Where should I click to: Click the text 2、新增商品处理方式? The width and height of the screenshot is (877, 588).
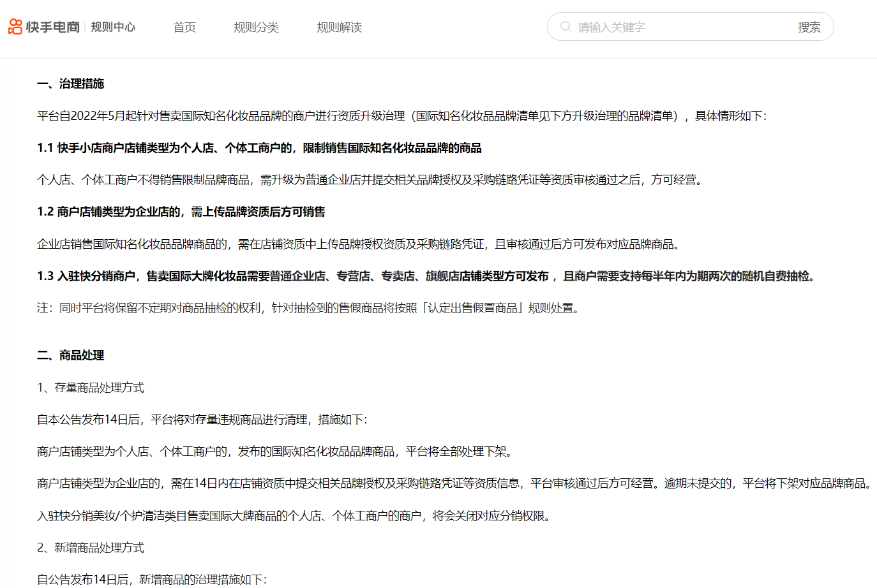91,548
